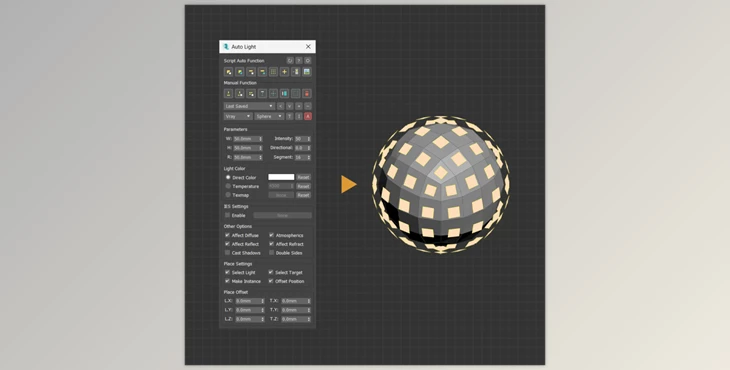Uncheck Affect Refract option
The width and height of the screenshot is (730, 370).
pos(271,244)
